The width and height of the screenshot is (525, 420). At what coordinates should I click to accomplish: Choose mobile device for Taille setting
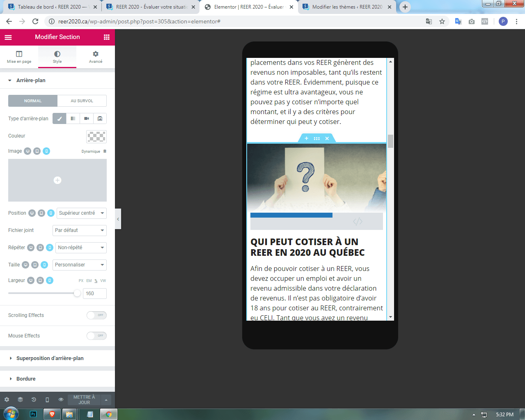tap(44, 265)
